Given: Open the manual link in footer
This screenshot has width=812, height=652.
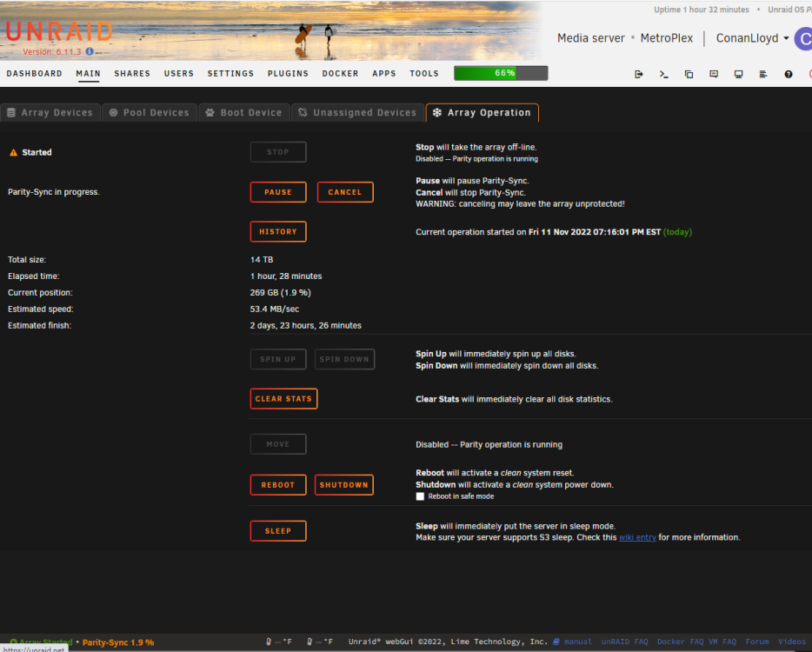Looking at the screenshot, I should tap(577, 642).
